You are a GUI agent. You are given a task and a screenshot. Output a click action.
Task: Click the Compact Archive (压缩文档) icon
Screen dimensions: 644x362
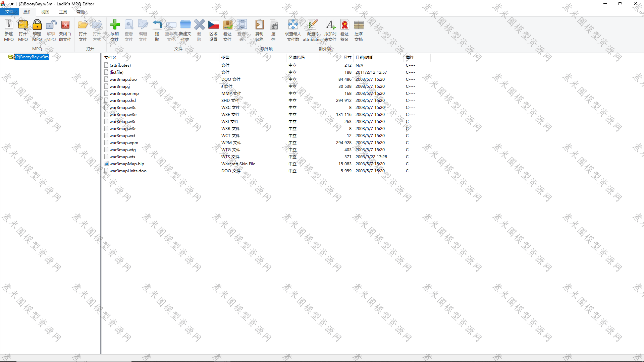[359, 25]
